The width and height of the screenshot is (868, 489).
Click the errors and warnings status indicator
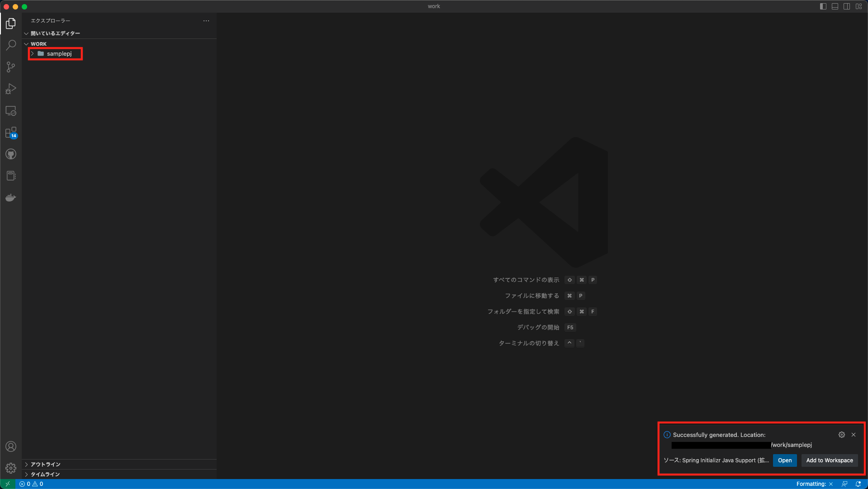tap(32, 484)
